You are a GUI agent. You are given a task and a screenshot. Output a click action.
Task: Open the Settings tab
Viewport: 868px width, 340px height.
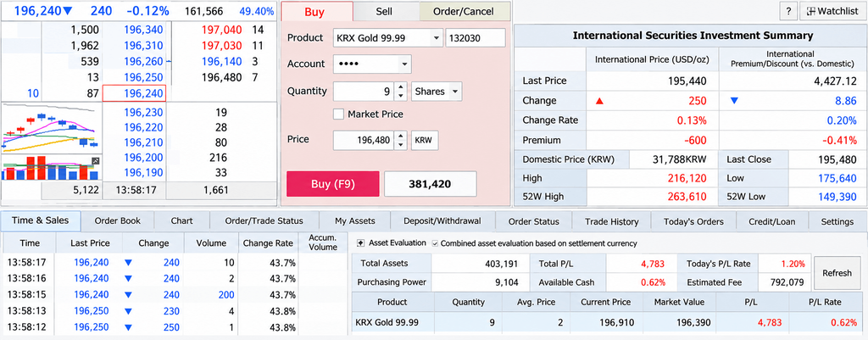click(837, 221)
